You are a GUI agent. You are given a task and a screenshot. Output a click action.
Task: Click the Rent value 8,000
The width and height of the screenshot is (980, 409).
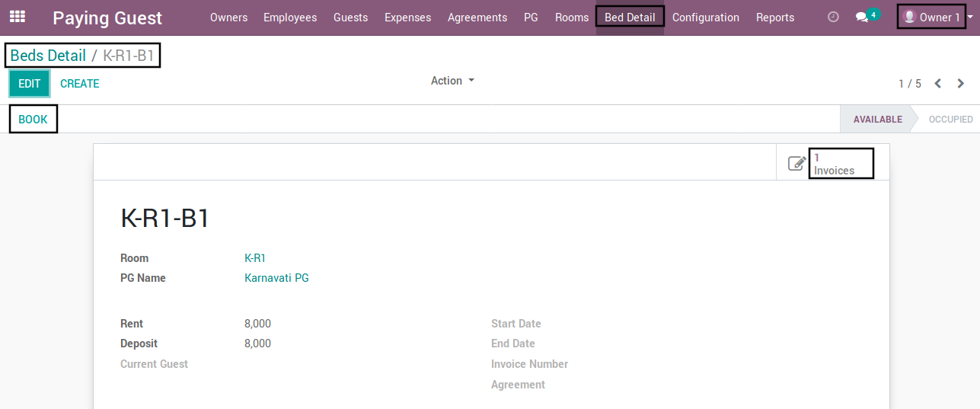257,324
